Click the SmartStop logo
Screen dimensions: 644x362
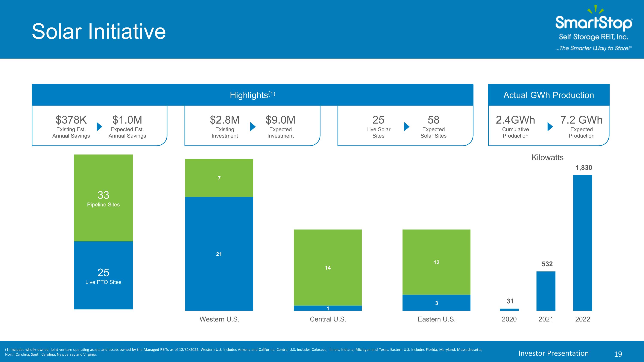[x=594, y=28]
